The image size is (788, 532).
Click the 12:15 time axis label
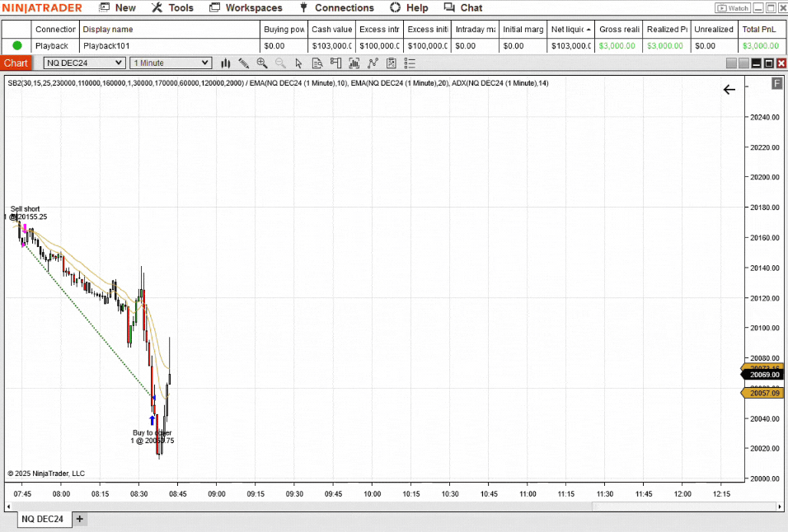[x=721, y=494]
